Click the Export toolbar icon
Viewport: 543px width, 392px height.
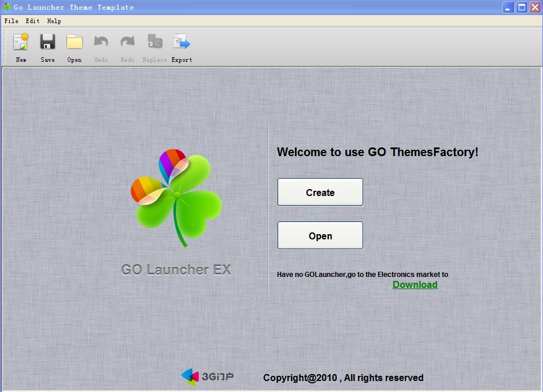click(x=182, y=41)
